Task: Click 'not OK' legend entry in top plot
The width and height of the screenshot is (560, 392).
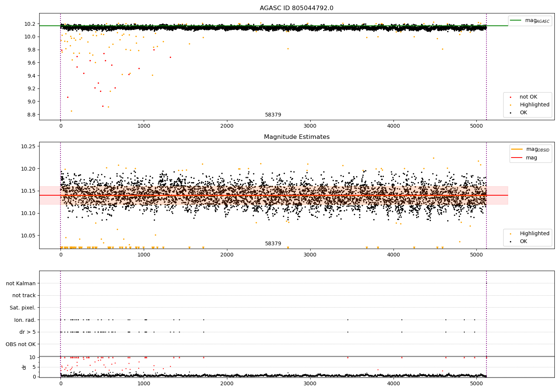Action: coord(528,97)
